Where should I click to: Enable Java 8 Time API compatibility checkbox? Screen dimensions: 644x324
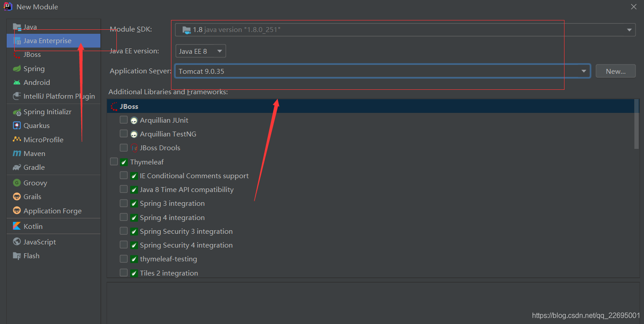tap(124, 189)
